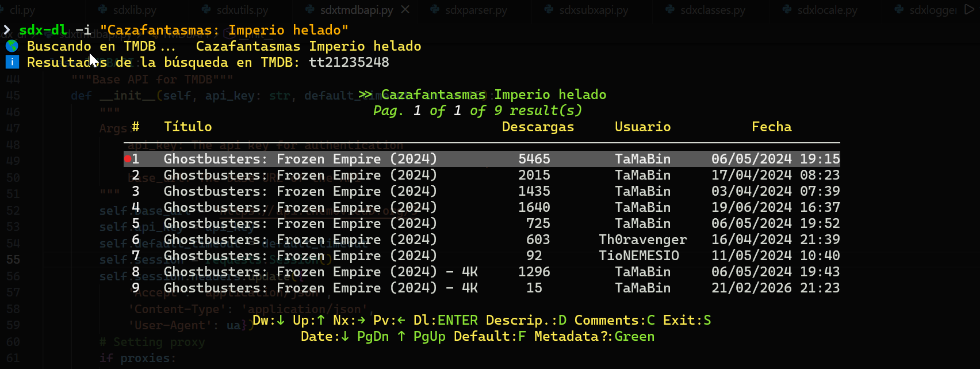Click the Metadata?:Green hint

(595, 336)
